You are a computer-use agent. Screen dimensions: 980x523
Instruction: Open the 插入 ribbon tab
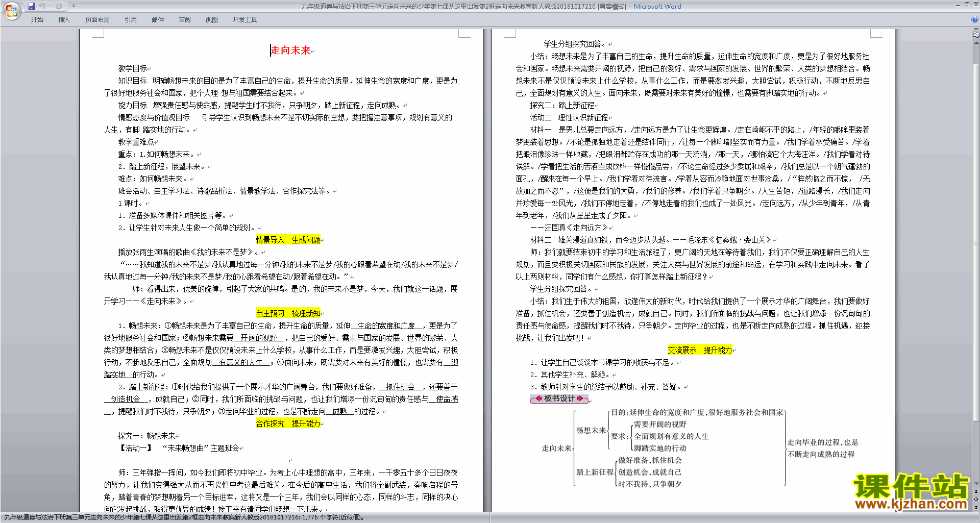tap(64, 19)
